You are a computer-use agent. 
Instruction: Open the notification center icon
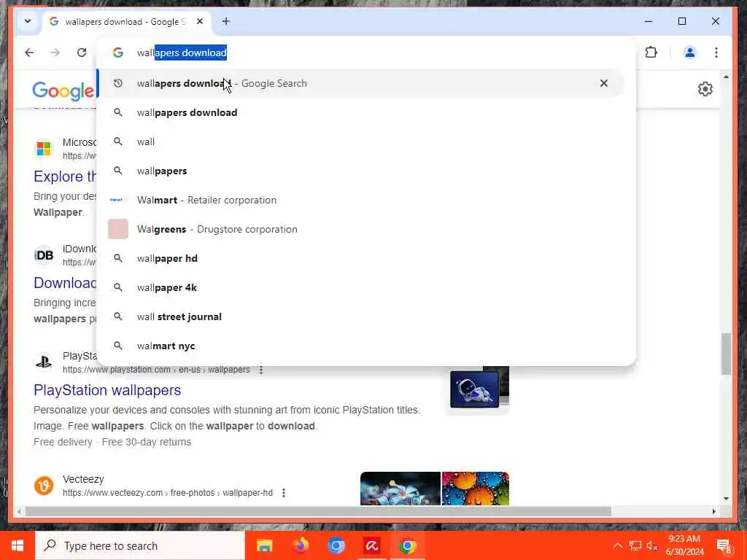pyautogui.click(x=724, y=546)
